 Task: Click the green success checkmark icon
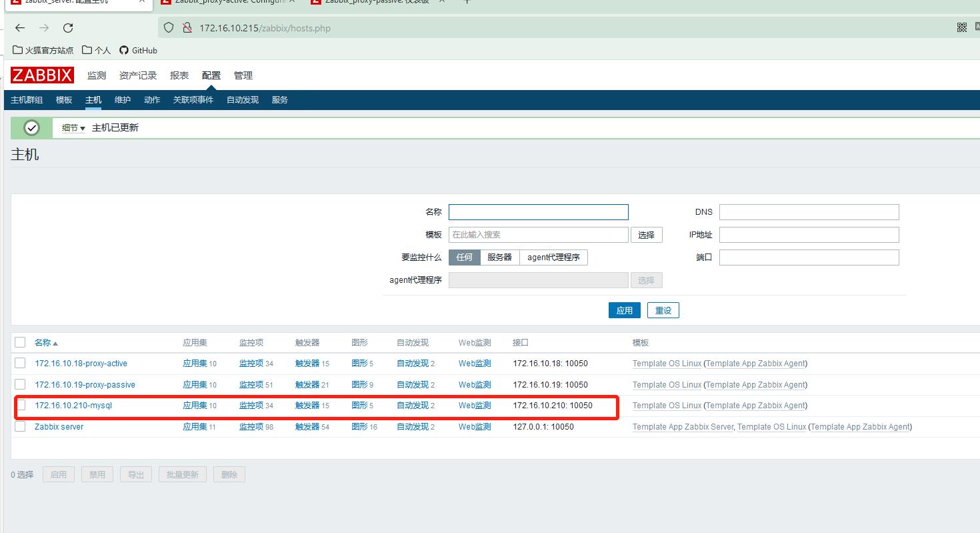click(31, 127)
